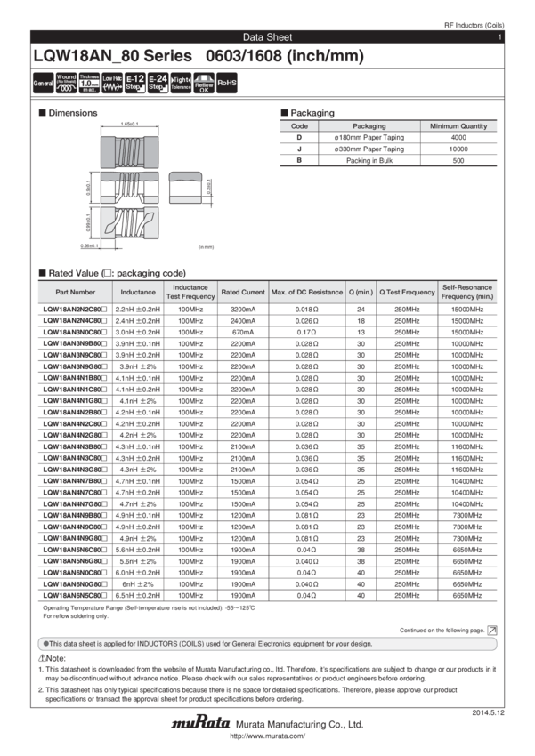Image resolution: width=535 pixels, height=756 pixels.
Task: Click the 0.17Ω DC resistance cell
Action: [307, 333]
